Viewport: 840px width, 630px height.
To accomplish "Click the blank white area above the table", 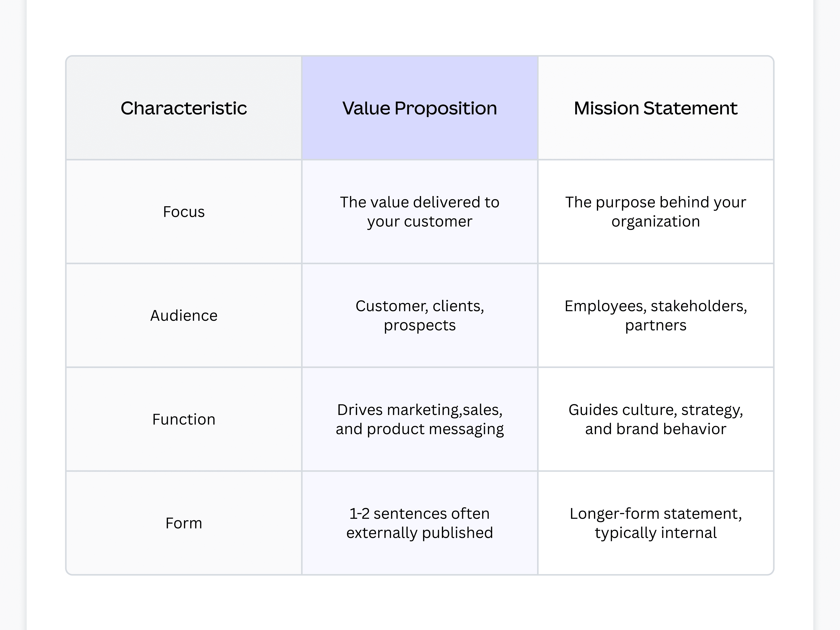I will coord(420,27).
